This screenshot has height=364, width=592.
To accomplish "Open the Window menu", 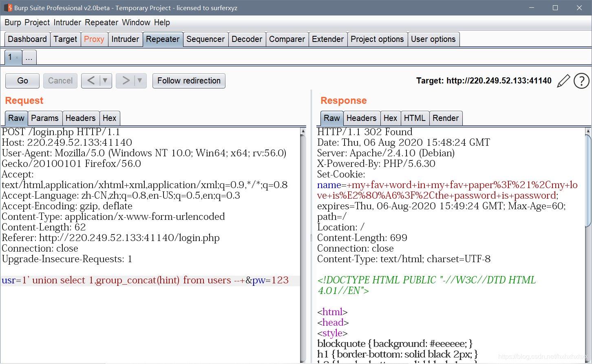I will pyautogui.click(x=136, y=22).
